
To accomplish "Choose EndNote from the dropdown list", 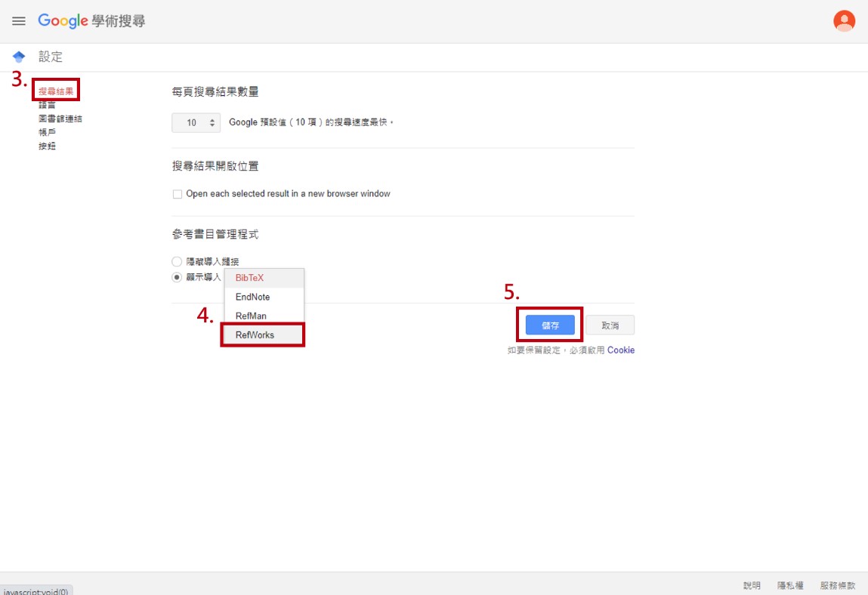I will point(252,297).
